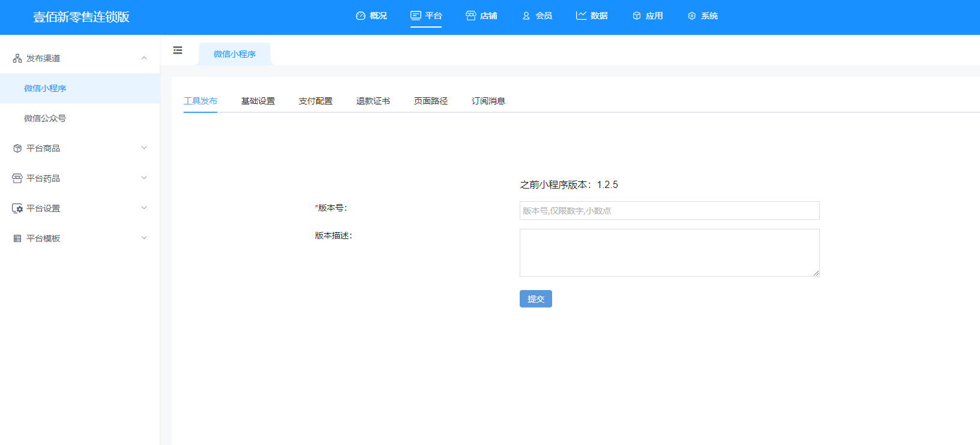Click the 店铺 store icon
The height and width of the screenshot is (445, 980).
471,16
